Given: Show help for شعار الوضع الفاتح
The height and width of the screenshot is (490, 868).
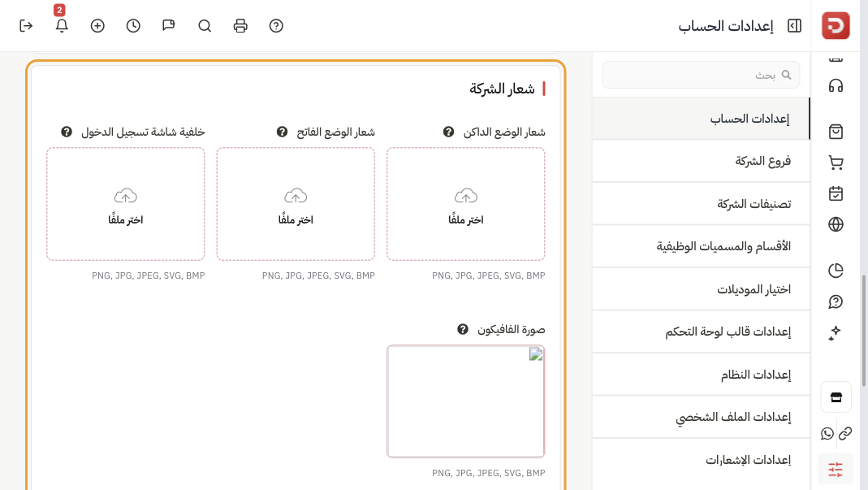Looking at the screenshot, I should click(x=283, y=132).
